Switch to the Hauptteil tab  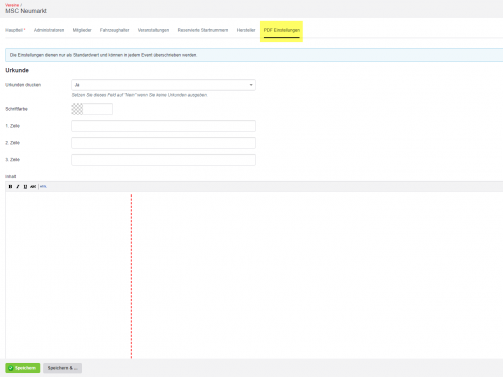click(15, 30)
